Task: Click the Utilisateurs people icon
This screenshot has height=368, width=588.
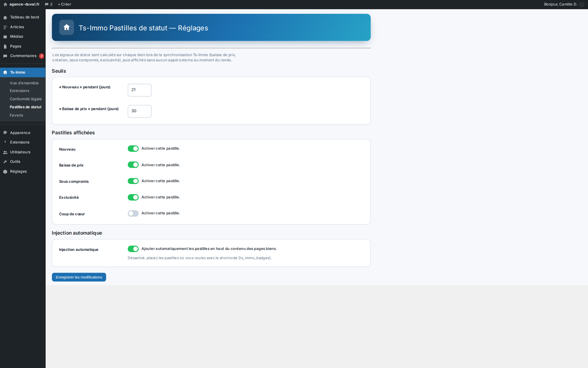Action: point(5,152)
